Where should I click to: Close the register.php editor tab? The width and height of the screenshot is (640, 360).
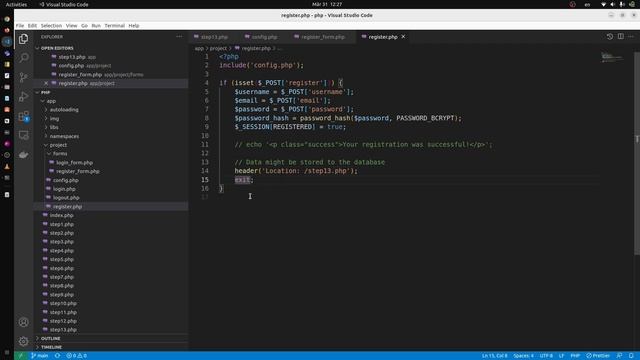tap(403, 37)
